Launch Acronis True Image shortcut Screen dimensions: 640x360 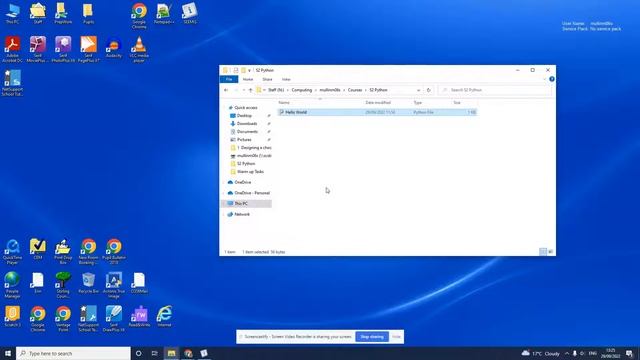click(x=114, y=285)
